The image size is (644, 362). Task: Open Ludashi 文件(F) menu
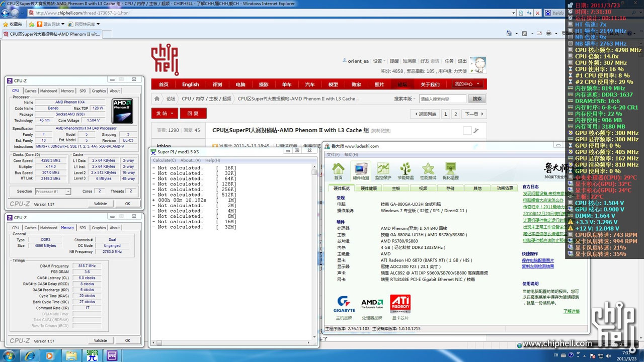pyautogui.click(x=333, y=154)
